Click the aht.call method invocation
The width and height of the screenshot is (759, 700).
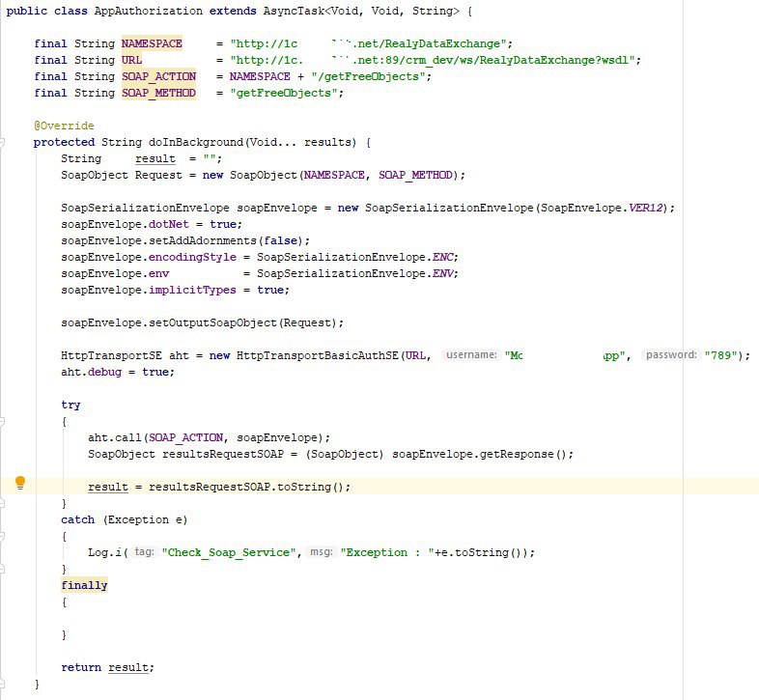pos(115,438)
